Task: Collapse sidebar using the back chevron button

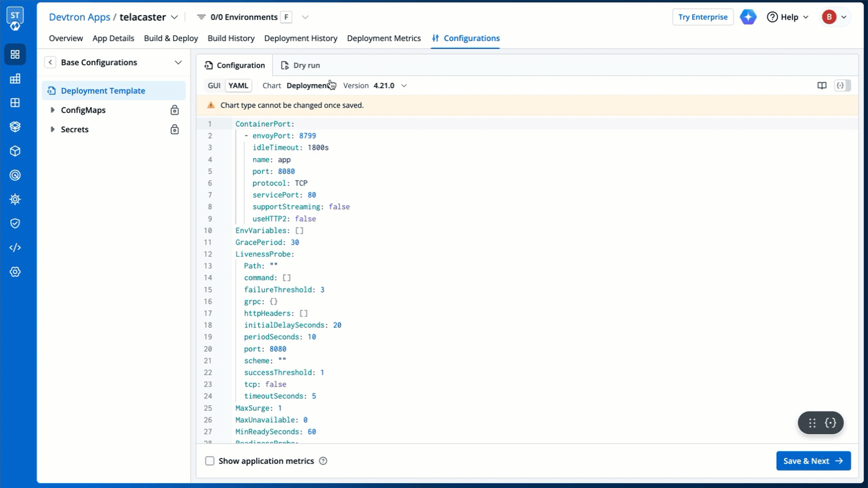Action: click(x=50, y=62)
